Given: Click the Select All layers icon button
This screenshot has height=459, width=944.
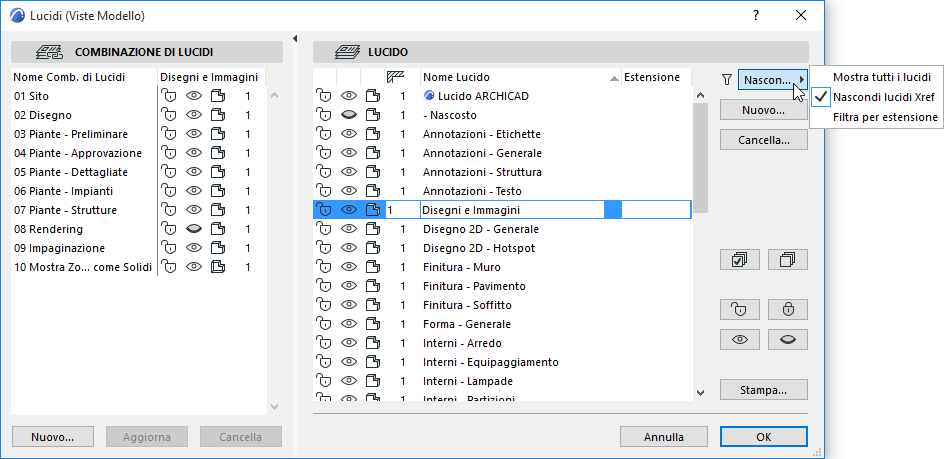Looking at the screenshot, I should tap(739, 260).
